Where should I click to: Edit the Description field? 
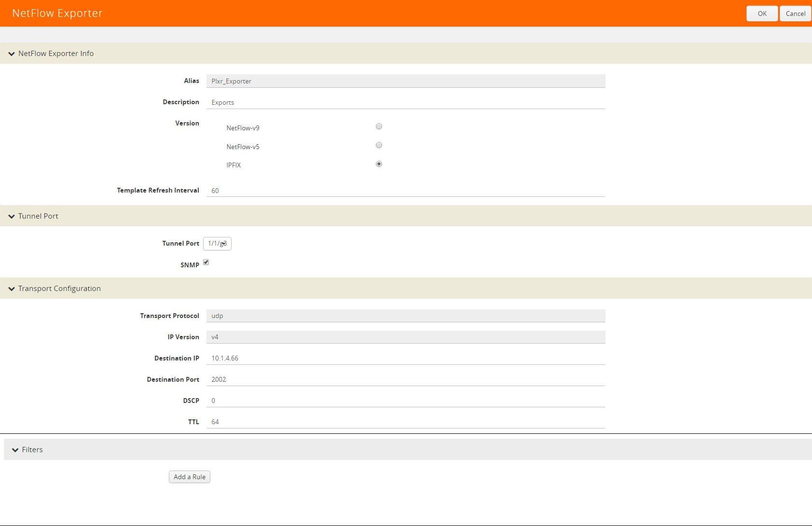406,102
